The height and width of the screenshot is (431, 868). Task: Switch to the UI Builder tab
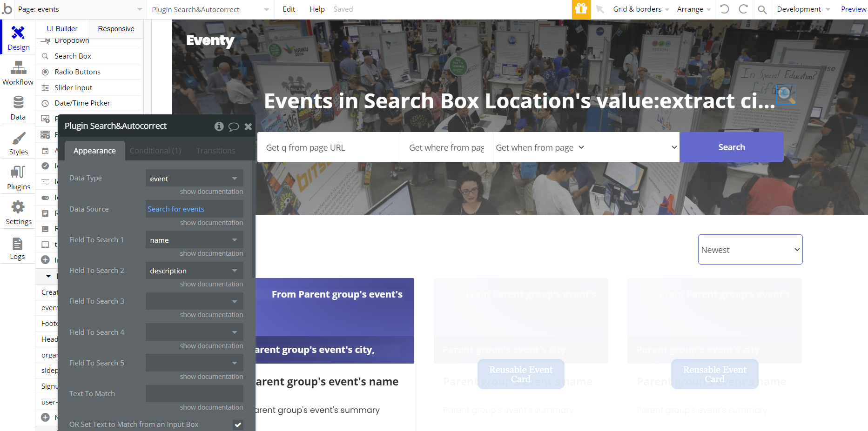coord(62,29)
